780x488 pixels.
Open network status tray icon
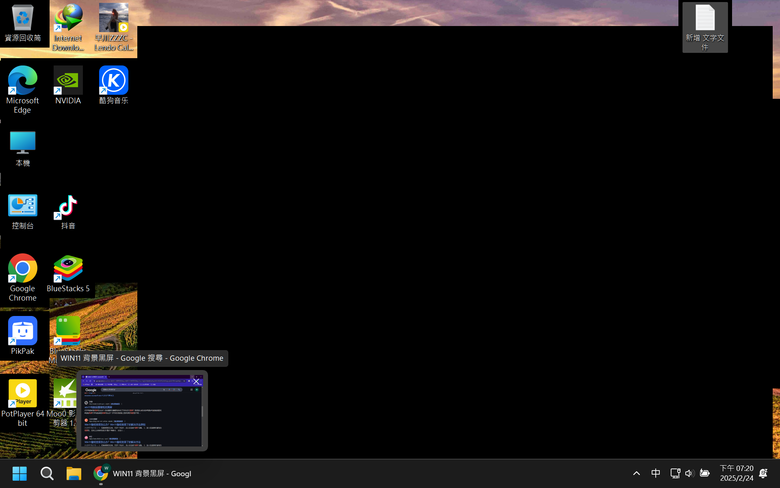point(675,473)
